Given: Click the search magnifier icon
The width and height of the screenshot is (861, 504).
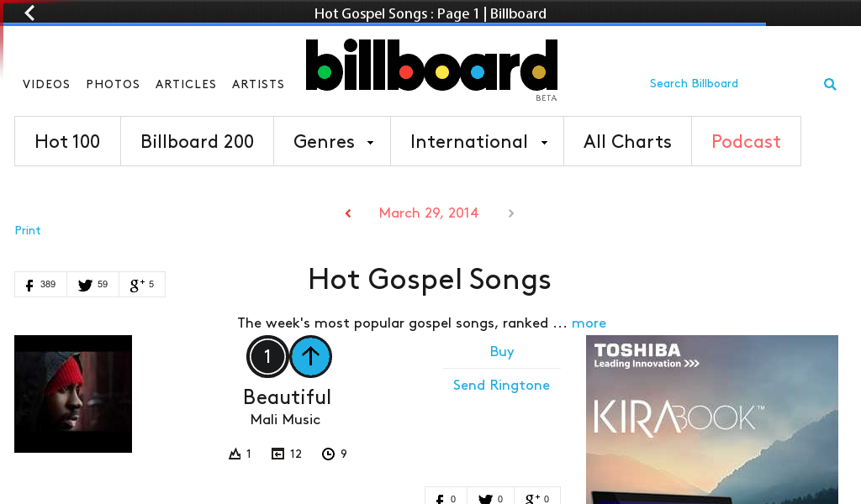Looking at the screenshot, I should 830,84.
